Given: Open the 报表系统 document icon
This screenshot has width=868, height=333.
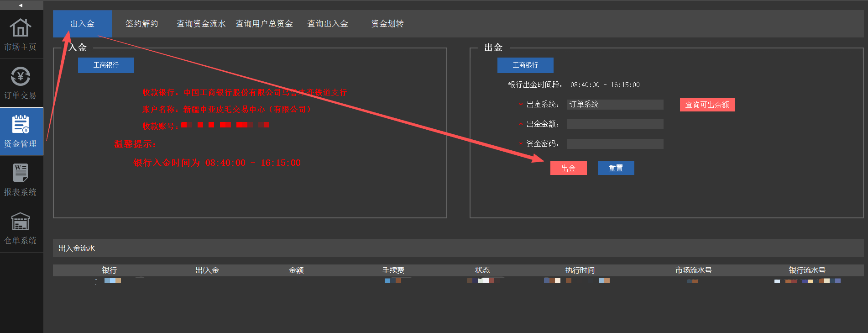Looking at the screenshot, I should tap(21, 173).
